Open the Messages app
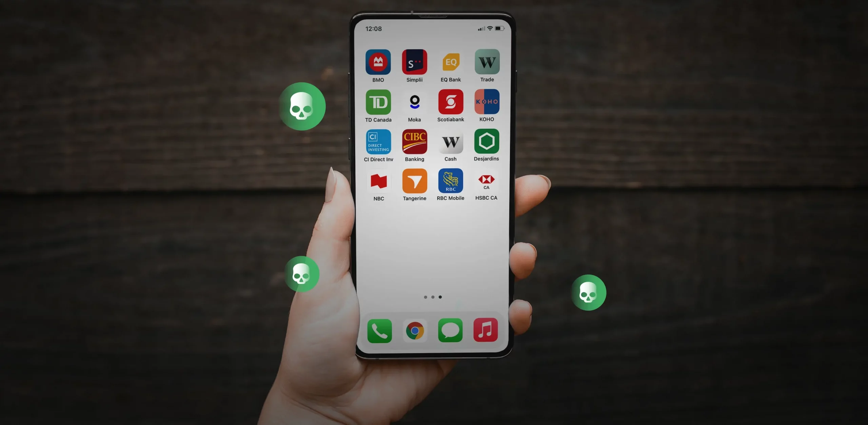Image resolution: width=868 pixels, height=425 pixels. click(x=450, y=331)
